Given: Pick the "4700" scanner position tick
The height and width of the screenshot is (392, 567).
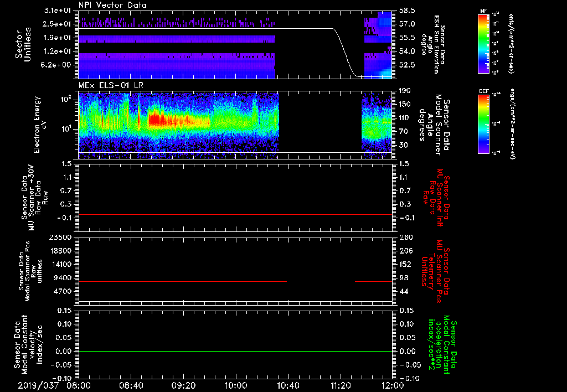Looking at the screenshot, I should pos(62,292).
